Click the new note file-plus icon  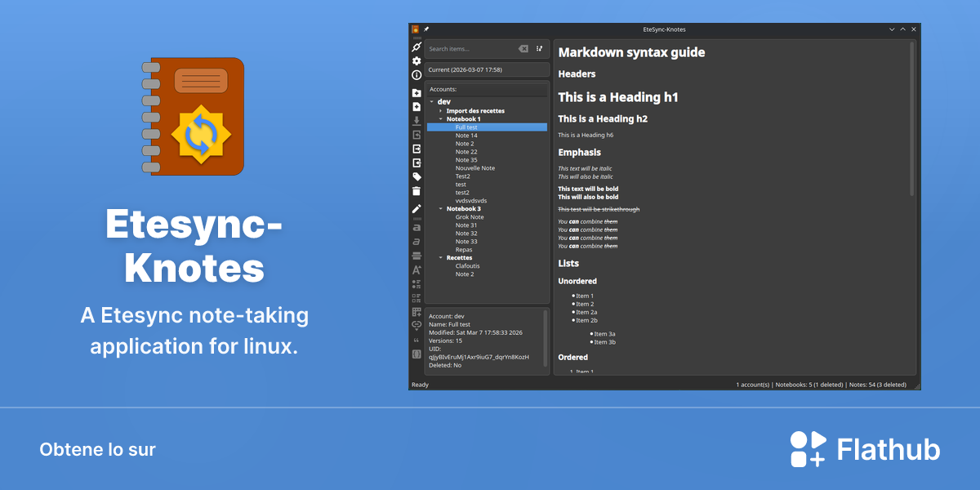[416, 107]
